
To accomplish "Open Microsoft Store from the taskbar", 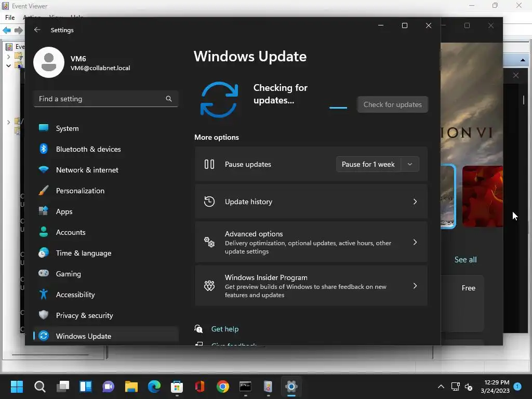I will tap(177, 387).
